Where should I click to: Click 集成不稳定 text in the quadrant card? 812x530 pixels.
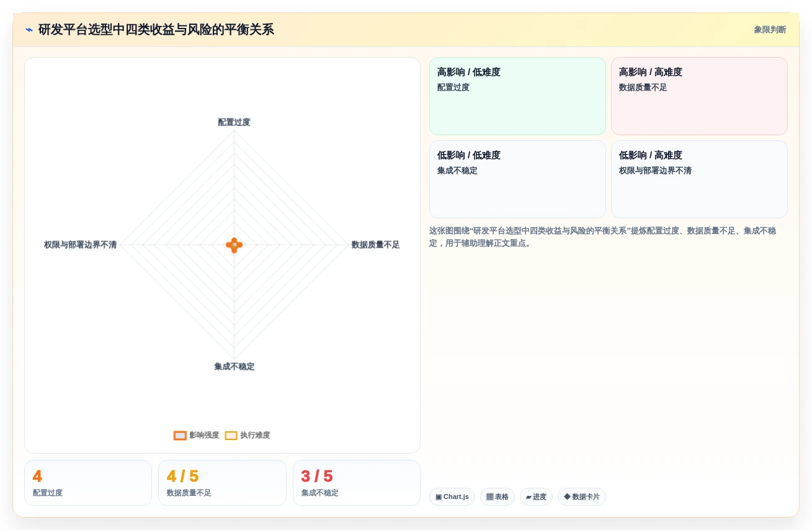pyautogui.click(x=457, y=171)
